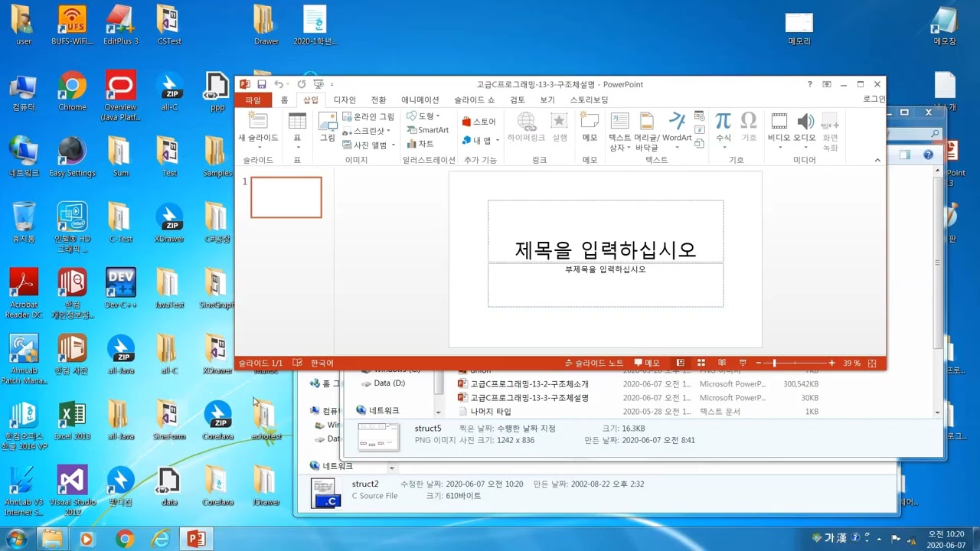Click the Windows Start button
Viewport: 980px width, 551px height.
click(15, 539)
